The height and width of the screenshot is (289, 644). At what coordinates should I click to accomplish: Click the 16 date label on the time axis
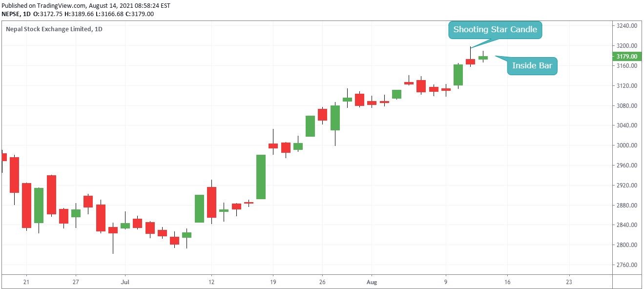click(507, 282)
